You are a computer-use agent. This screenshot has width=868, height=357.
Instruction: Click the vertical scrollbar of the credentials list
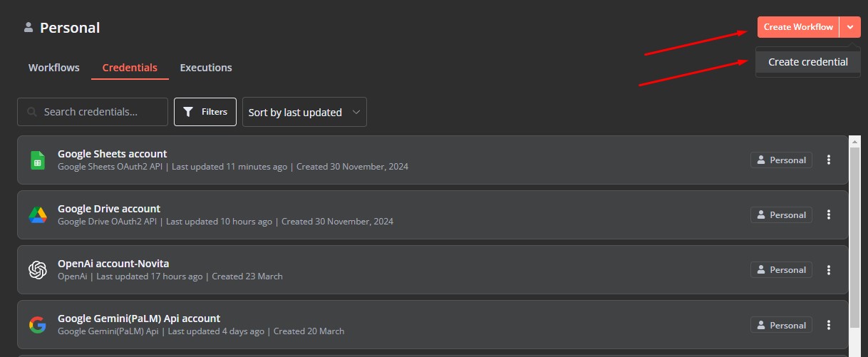pyautogui.click(x=855, y=246)
